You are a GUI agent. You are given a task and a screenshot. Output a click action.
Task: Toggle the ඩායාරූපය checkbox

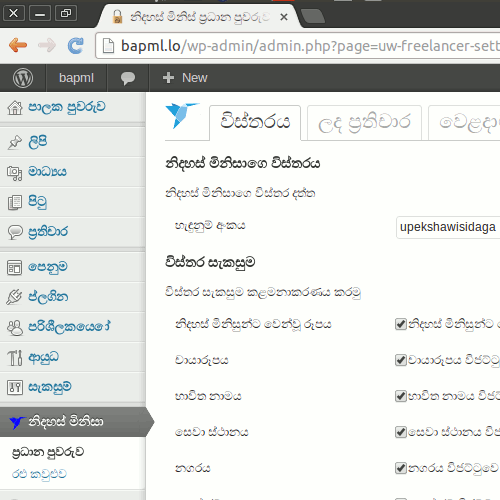pyautogui.click(x=401, y=360)
